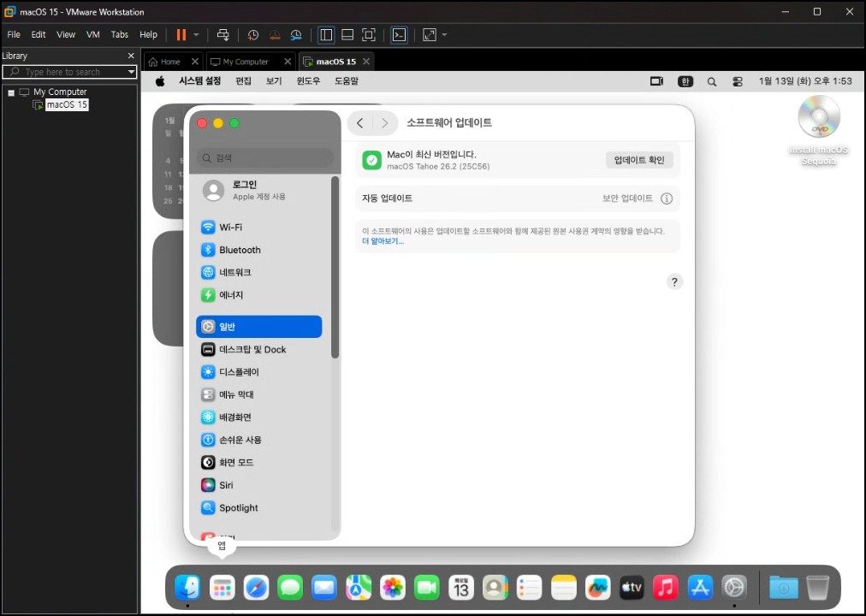Go back in System Settings
This screenshot has width=866, height=616.
[360, 123]
